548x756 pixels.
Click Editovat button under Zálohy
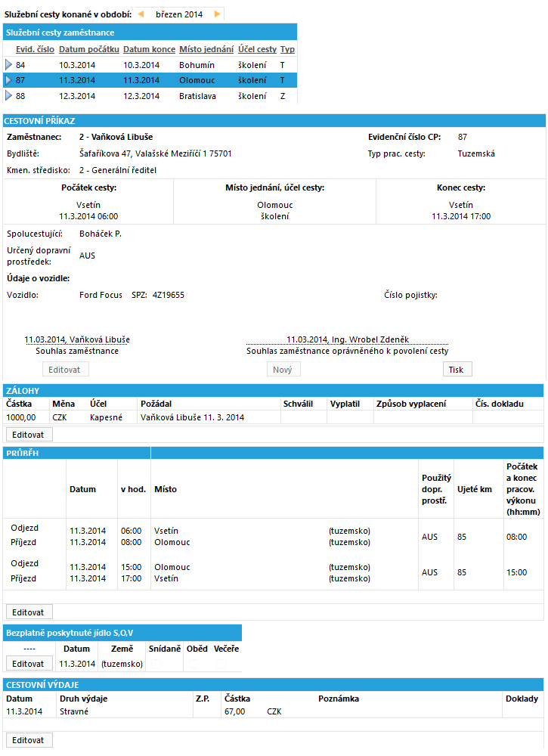pos(29,435)
